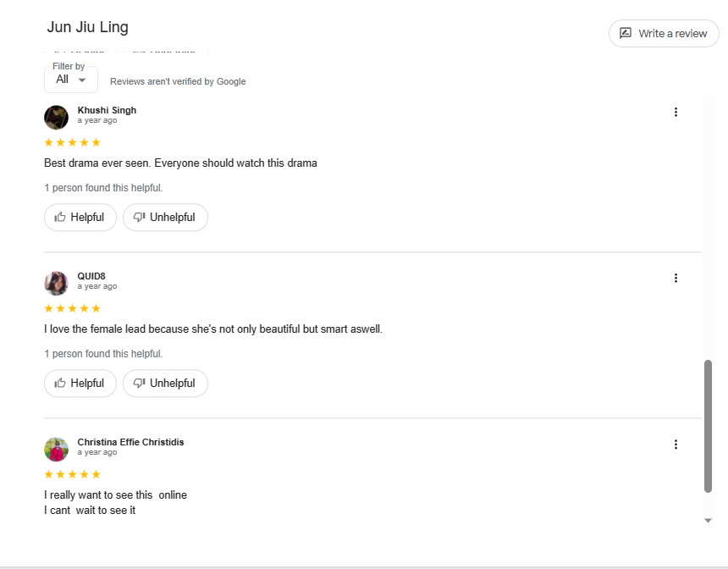
Task: Open options menu for Khushi Singh's review
Action: click(x=676, y=112)
